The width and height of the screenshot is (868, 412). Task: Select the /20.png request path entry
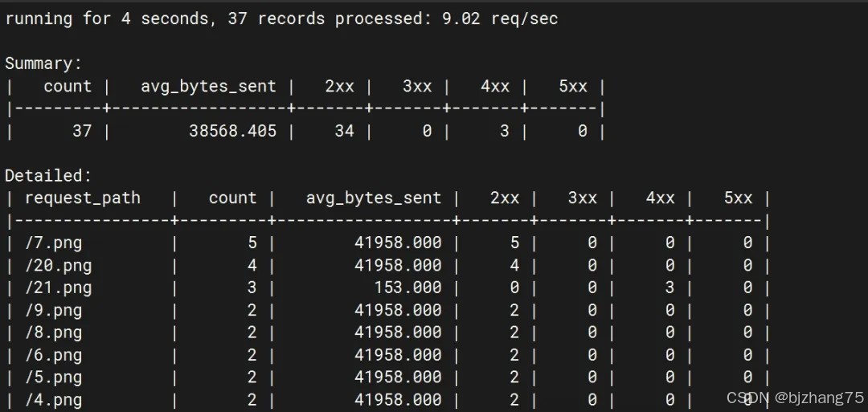click(58, 265)
